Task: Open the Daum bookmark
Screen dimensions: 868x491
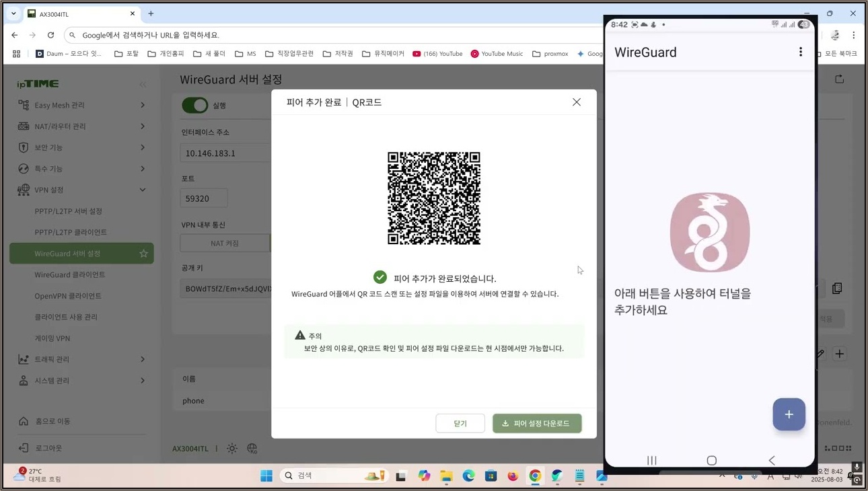Action: click(x=68, y=54)
